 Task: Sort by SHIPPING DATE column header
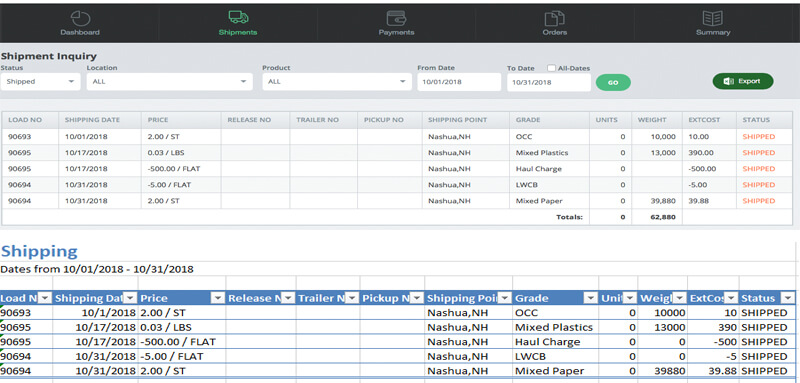pyautogui.click(x=92, y=120)
